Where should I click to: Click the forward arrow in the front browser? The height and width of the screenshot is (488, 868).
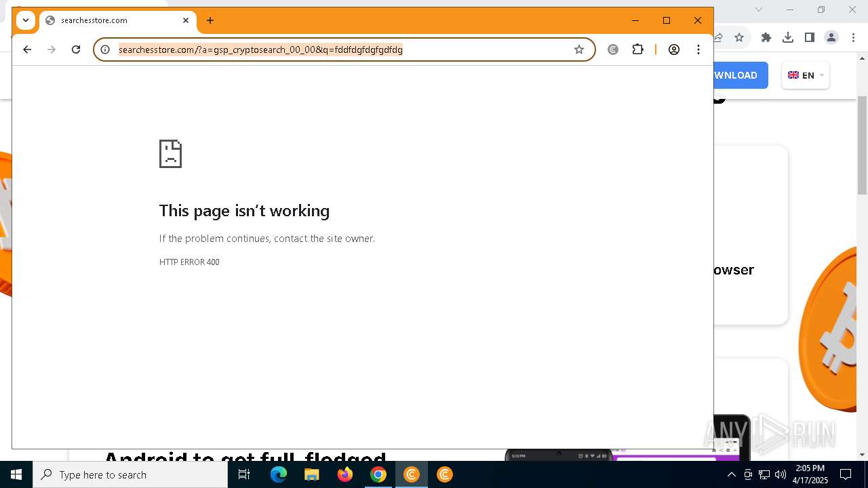52,49
